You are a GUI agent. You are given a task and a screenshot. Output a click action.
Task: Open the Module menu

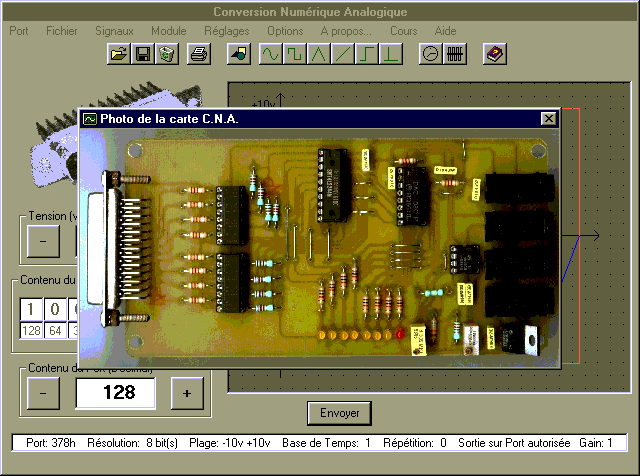pos(169,31)
